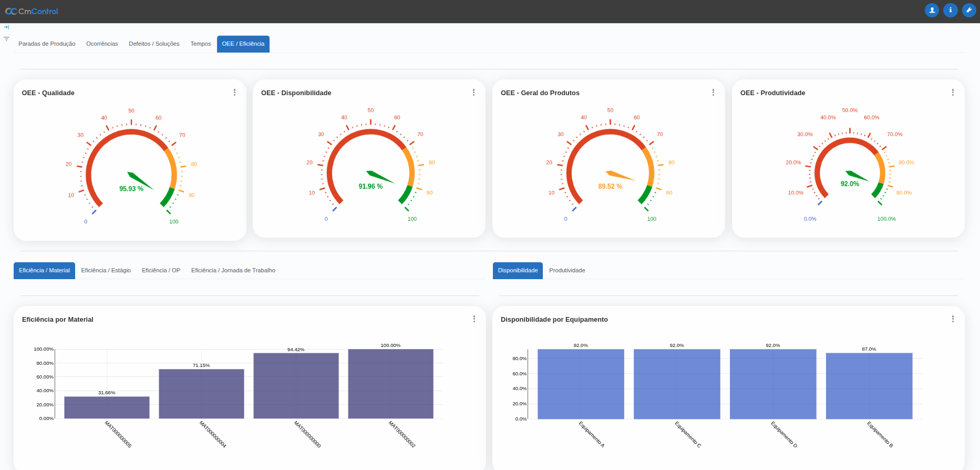
Task: Open OEE - Produtividade three-dot menu
Action: (x=953, y=93)
